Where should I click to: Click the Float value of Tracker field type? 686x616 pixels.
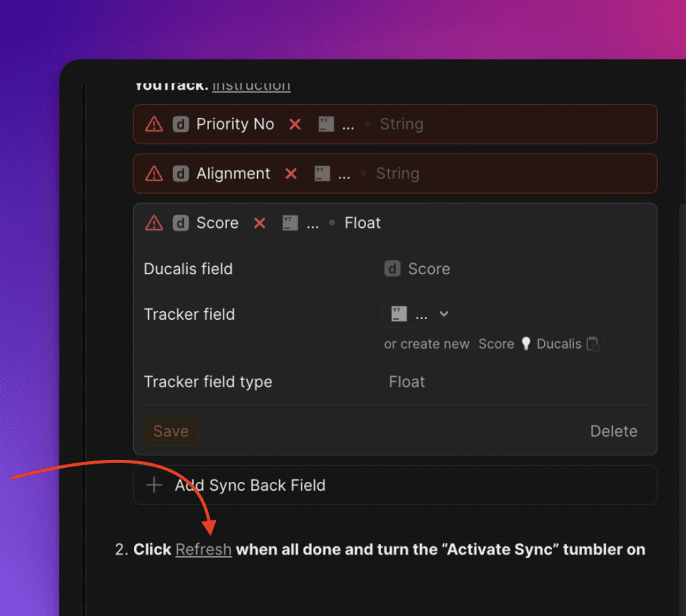[x=407, y=382]
